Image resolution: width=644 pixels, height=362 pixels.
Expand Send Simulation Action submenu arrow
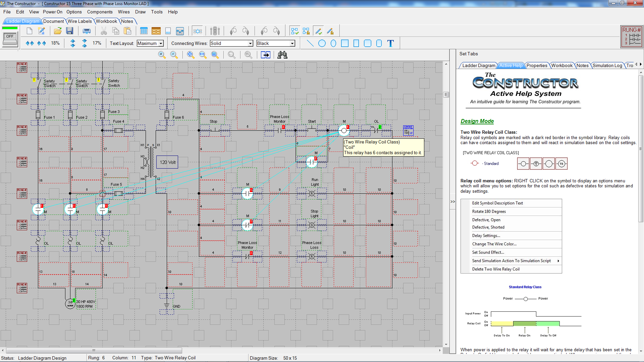pyautogui.click(x=558, y=261)
